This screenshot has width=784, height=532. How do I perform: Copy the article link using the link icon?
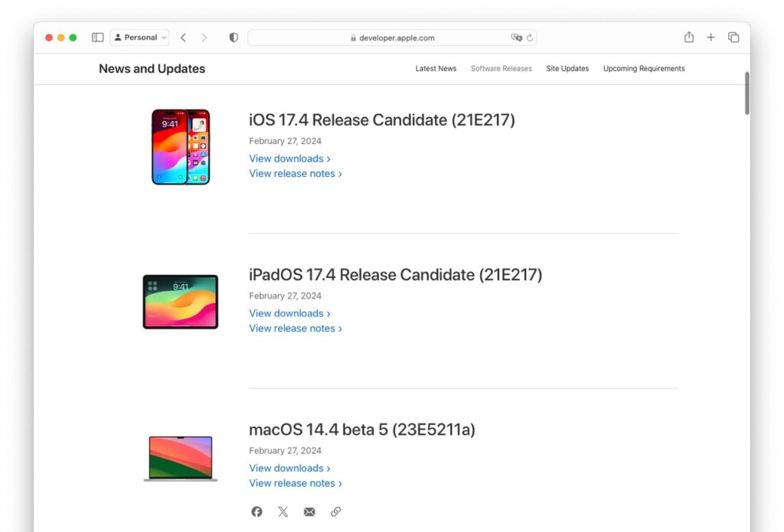335,511
